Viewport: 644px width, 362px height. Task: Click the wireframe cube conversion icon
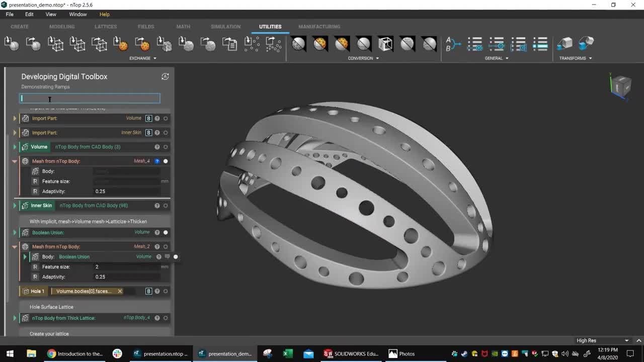(385, 44)
